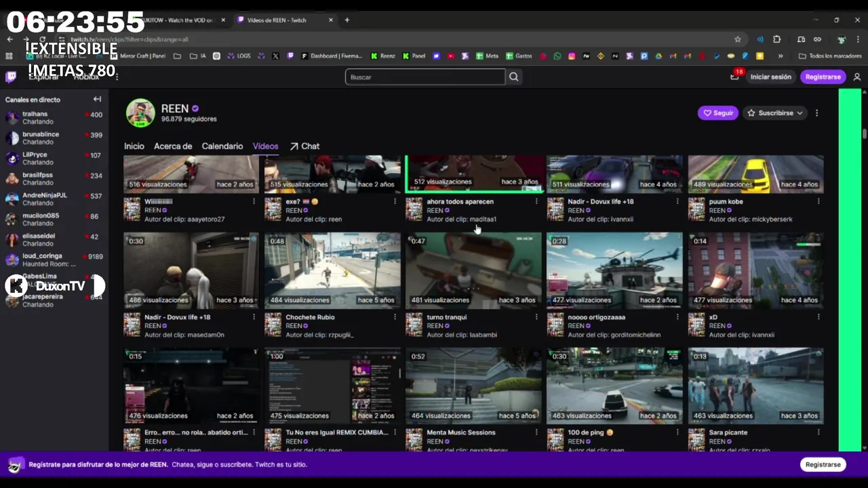This screenshot has width=868, height=488.
Task: Open the notifications inbox with badge 18
Action: pos(734,77)
